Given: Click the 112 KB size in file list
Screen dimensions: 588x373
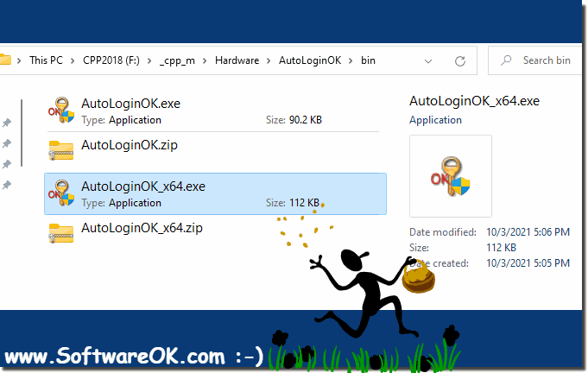Looking at the screenshot, I should [x=304, y=203].
